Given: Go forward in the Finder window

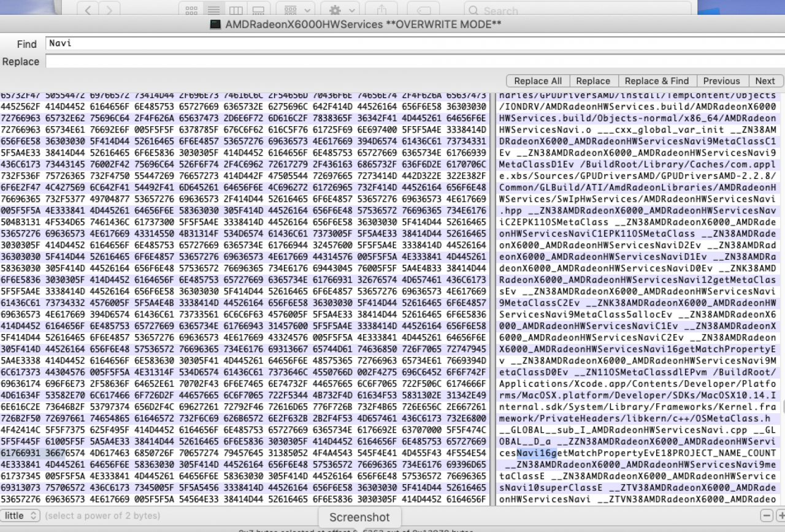Looking at the screenshot, I should tap(109, 10).
